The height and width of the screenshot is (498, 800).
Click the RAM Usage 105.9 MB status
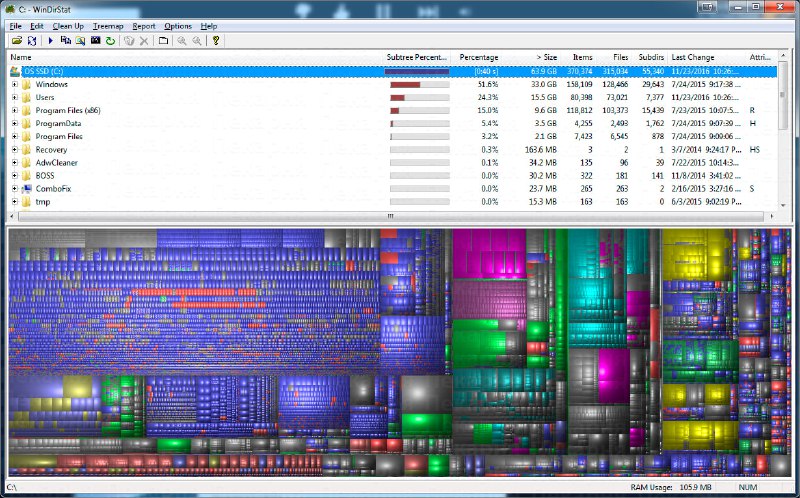pyautogui.click(x=670, y=487)
